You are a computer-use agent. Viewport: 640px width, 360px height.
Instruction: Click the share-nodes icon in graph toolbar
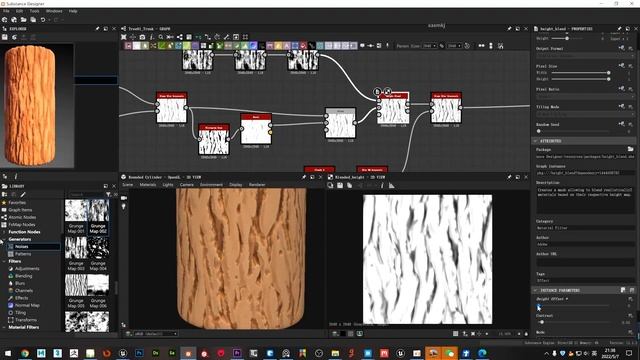point(180,37)
